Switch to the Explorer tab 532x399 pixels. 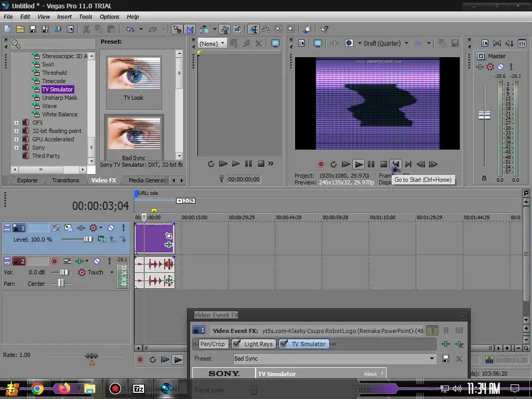click(28, 180)
